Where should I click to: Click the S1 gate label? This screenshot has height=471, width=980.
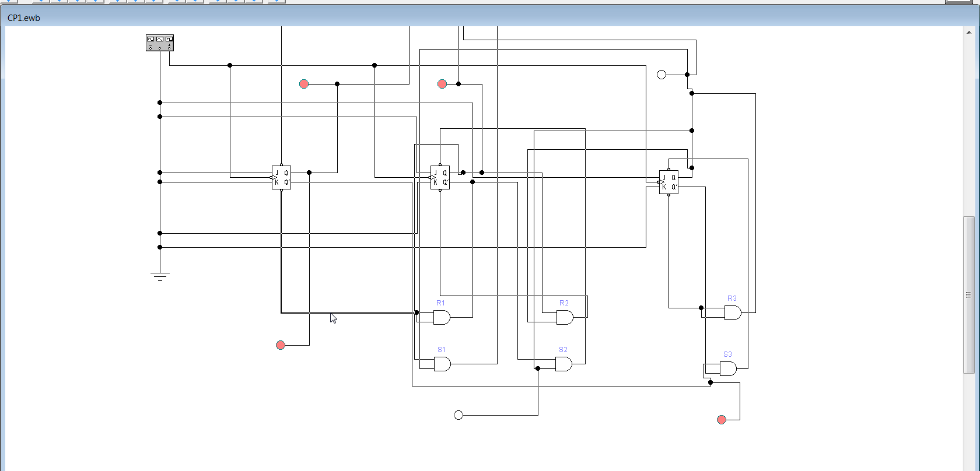click(442, 350)
